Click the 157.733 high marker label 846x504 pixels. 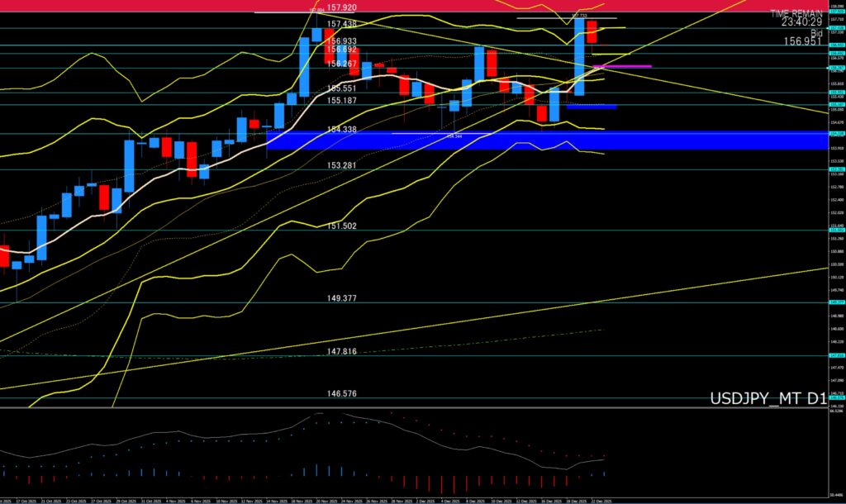[578, 15]
